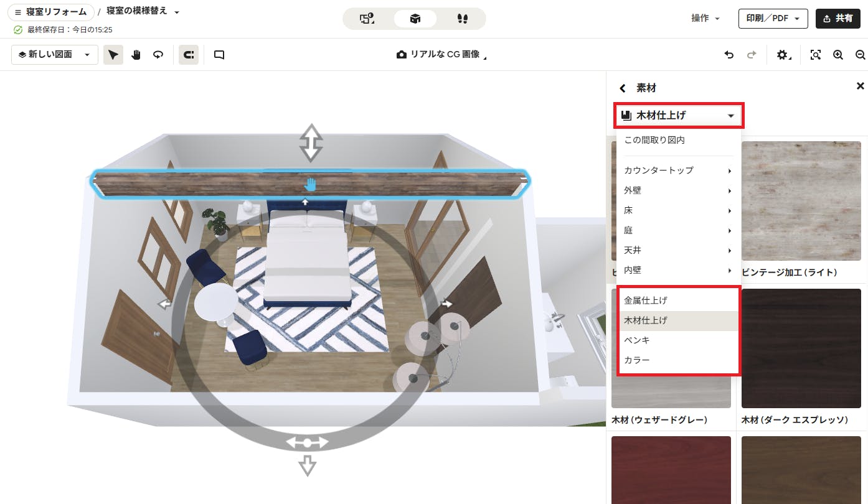Image resolution: width=868 pixels, height=504 pixels.
Task: Go back from the 素材 panel
Action: pos(622,88)
